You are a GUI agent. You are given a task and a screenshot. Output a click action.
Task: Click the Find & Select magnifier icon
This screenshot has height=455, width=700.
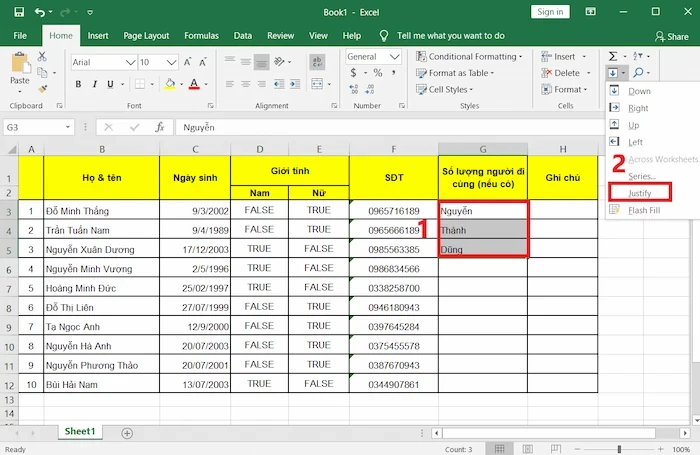tap(638, 72)
